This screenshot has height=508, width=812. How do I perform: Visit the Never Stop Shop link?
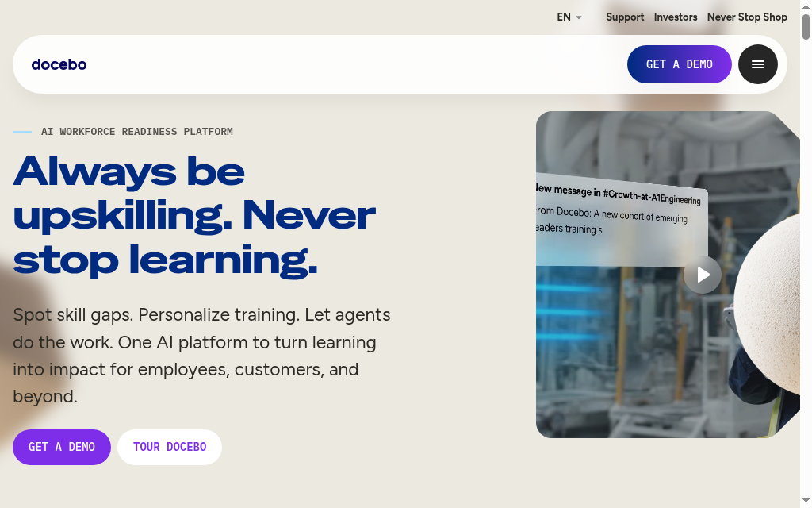coord(747,17)
